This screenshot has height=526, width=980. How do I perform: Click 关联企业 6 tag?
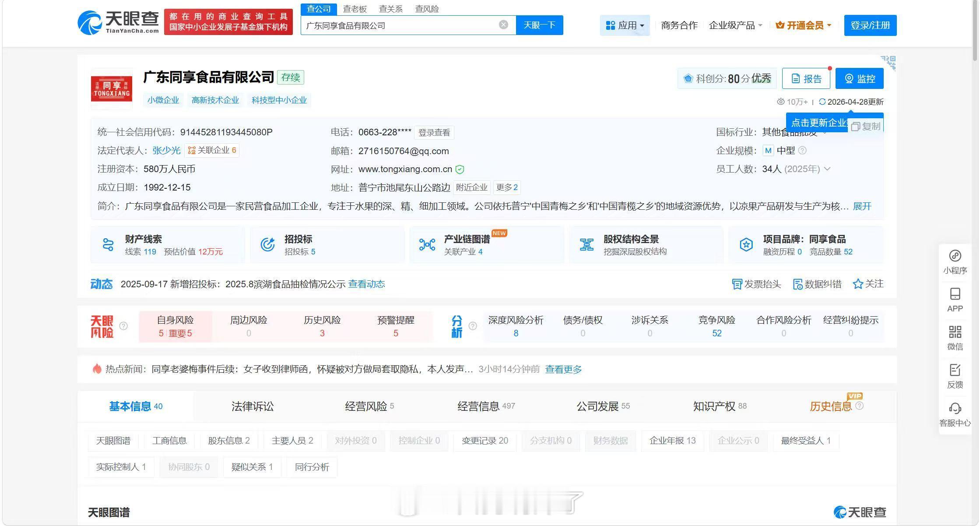point(212,150)
